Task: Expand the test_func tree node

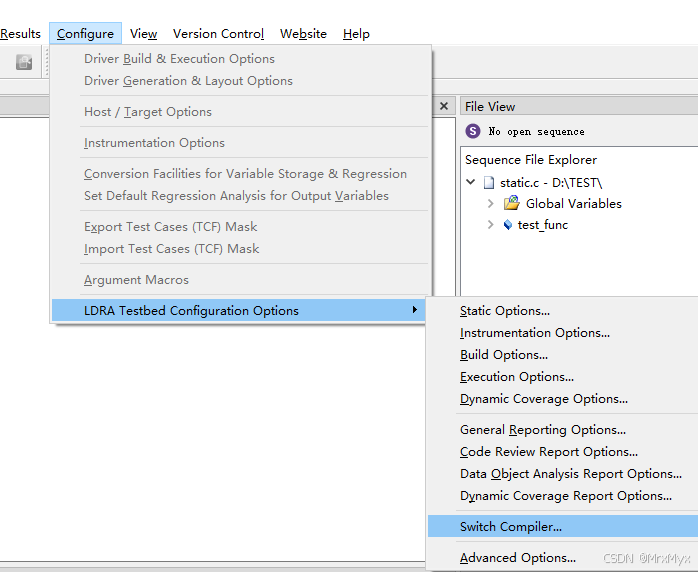Action: (490, 225)
